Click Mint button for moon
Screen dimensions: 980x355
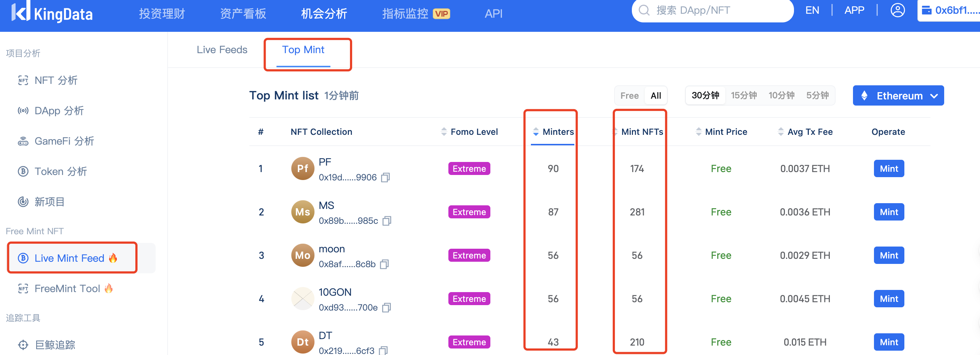[x=889, y=255]
